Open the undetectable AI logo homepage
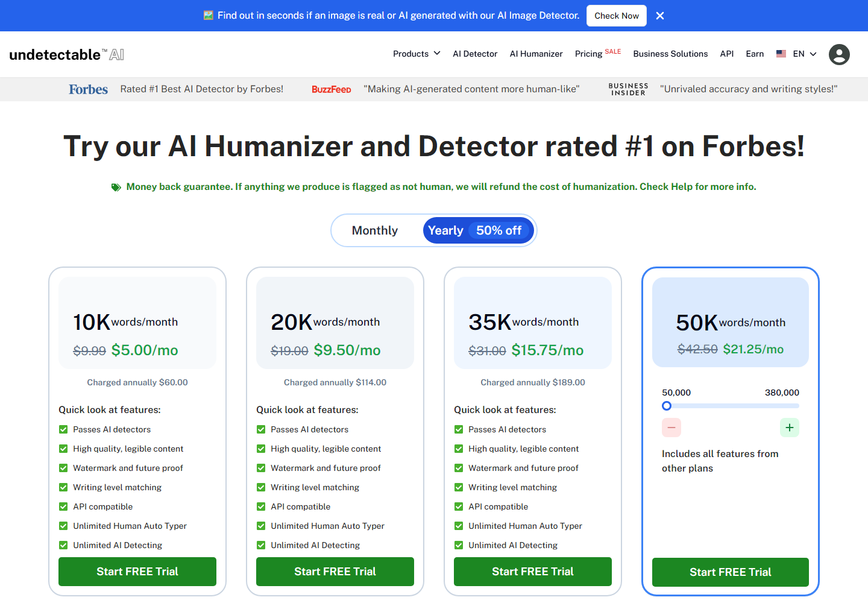The width and height of the screenshot is (868, 603). point(67,54)
